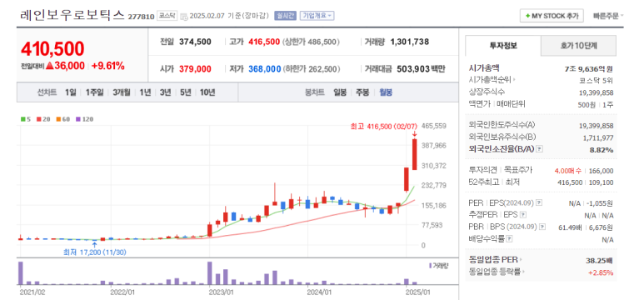Select the 5년 line chart period
Viewport: 644px width, 300px height.
coord(185,92)
